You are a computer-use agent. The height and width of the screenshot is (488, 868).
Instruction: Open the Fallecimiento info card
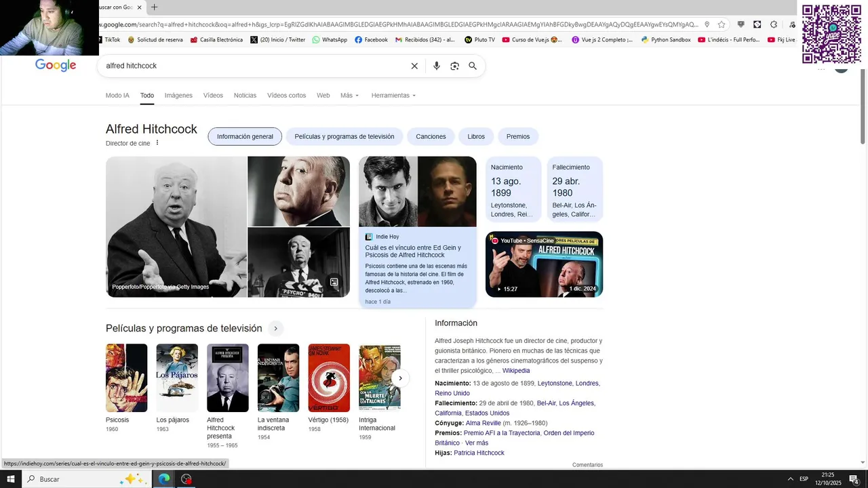click(x=574, y=189)
